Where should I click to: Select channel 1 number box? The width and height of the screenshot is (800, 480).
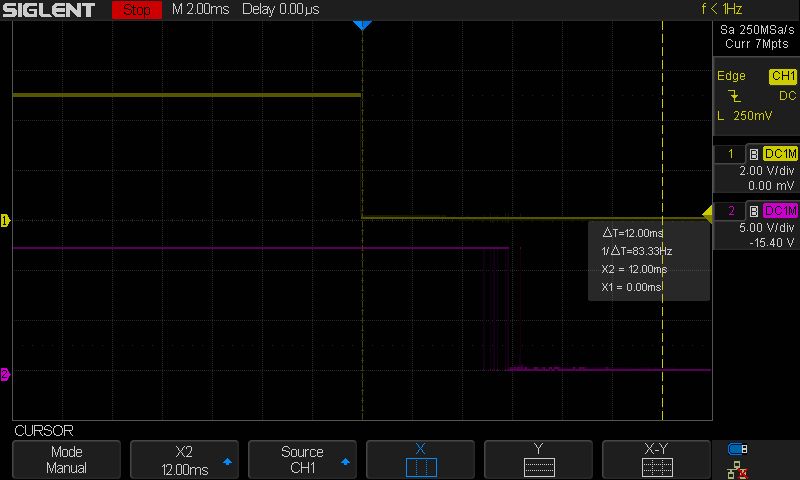(x=730, y=154)
